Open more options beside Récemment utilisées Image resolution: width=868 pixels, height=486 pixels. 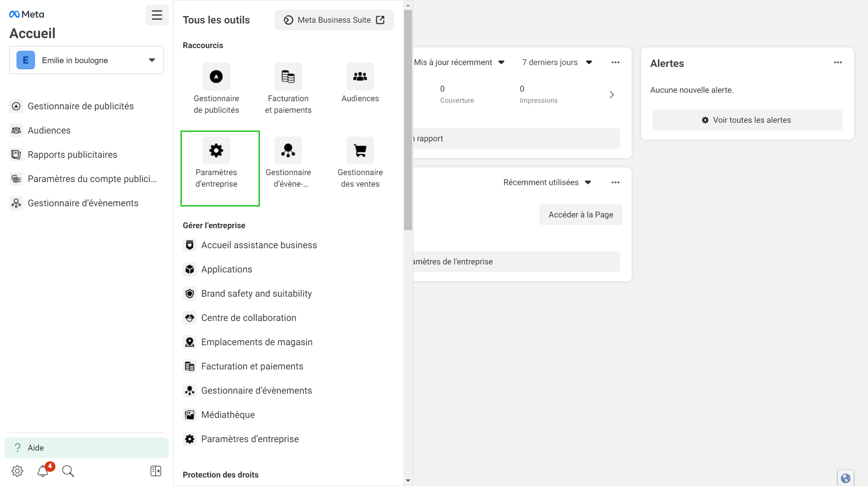(615, 182)
